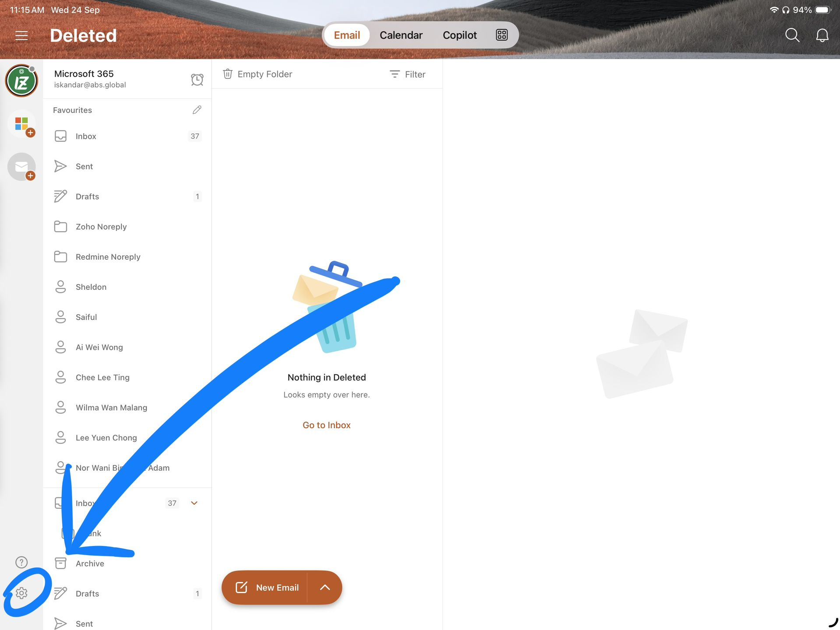
Task: Open the search magnifier icon
Action: tap(792, 35)
